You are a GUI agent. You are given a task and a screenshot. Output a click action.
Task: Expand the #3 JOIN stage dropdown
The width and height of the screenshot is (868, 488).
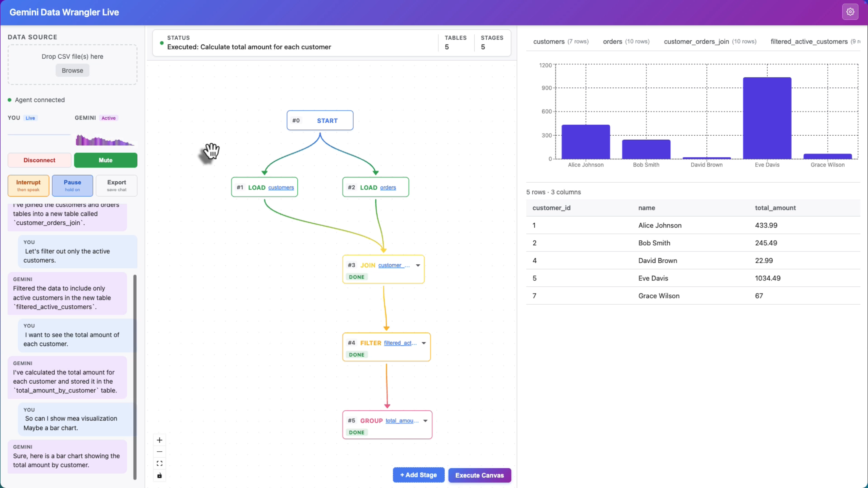point(418,265)
